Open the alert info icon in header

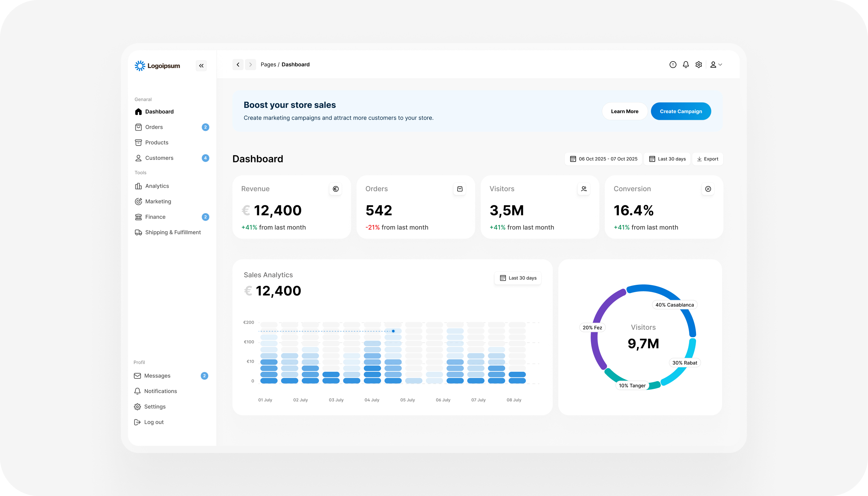point(673,65)
